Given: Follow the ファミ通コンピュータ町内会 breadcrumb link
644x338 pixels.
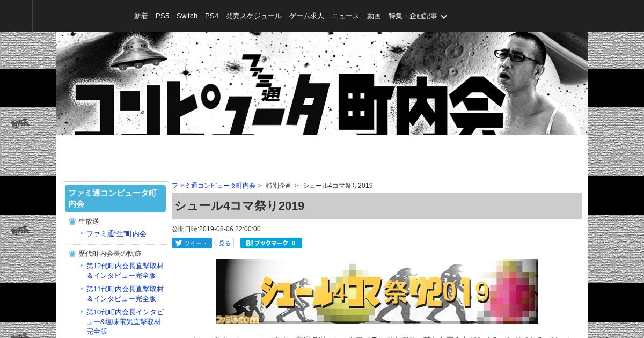Looking at the screenshot, I should 214,186.
